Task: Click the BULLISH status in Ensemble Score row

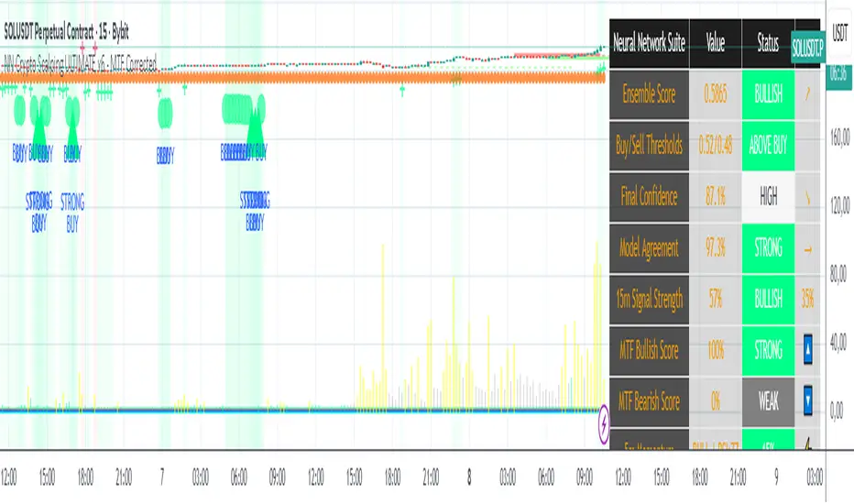Action: (x=768, y=94)
